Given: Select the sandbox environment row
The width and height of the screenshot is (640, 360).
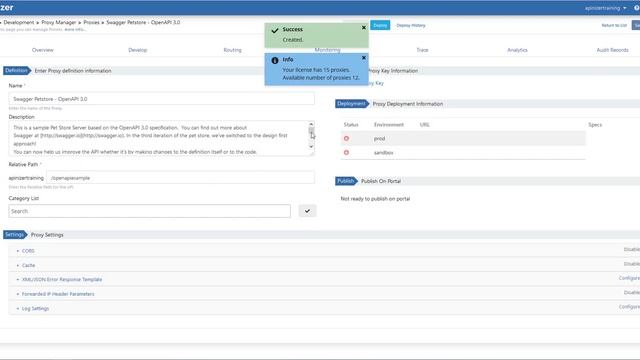Looking at the screenshot, I should (x=463, y=153).
